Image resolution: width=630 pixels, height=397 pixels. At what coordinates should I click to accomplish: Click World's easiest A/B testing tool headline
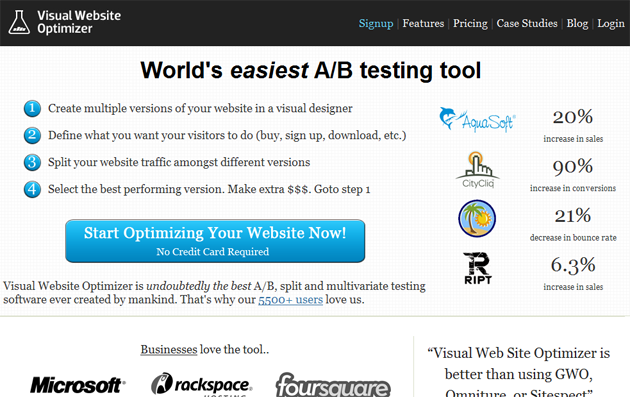(x=311, y=70)
